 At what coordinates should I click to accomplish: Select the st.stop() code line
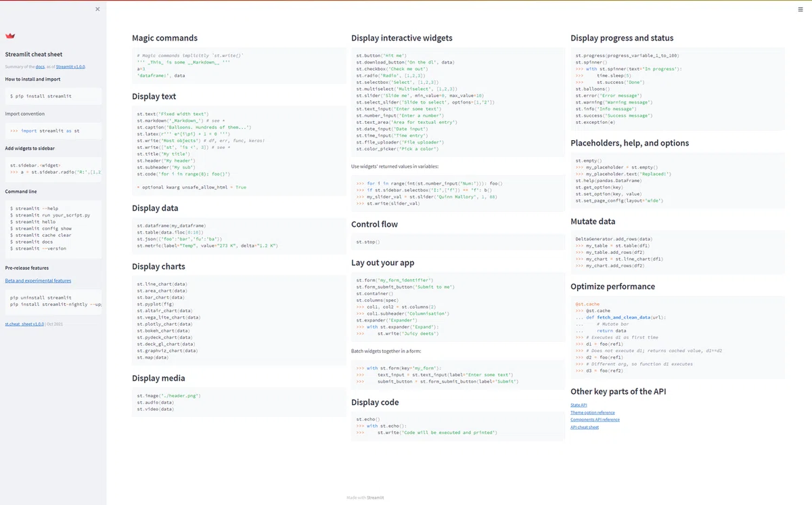(x=368, y=242)
